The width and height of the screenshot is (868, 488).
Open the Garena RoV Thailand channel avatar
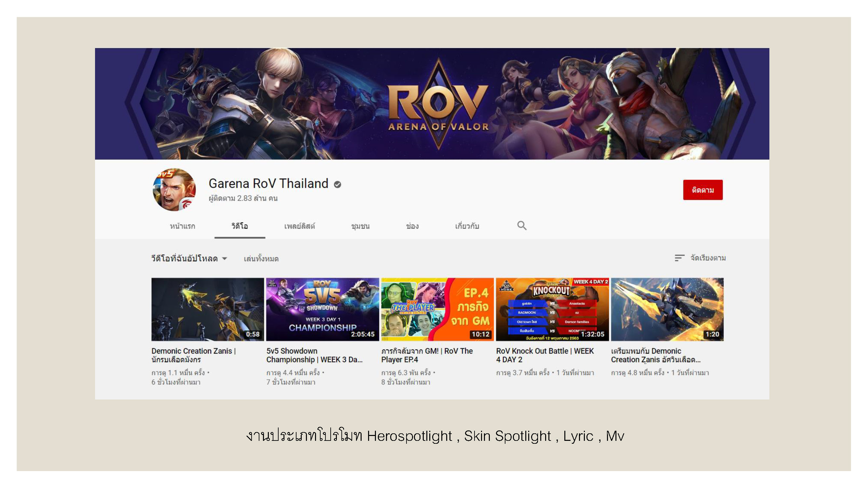click(x=174, y=190)
